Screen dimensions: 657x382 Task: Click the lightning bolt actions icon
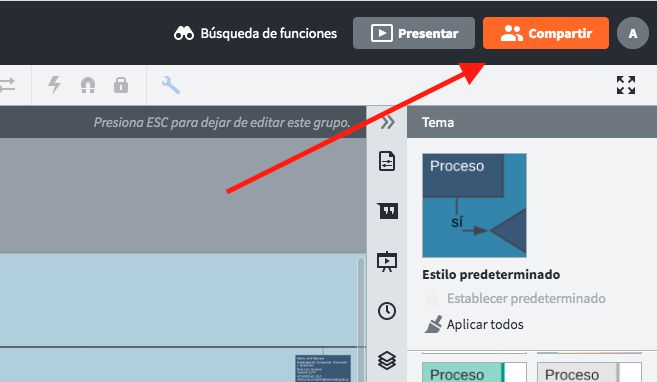pyautogui.click(x=54, y=85)
